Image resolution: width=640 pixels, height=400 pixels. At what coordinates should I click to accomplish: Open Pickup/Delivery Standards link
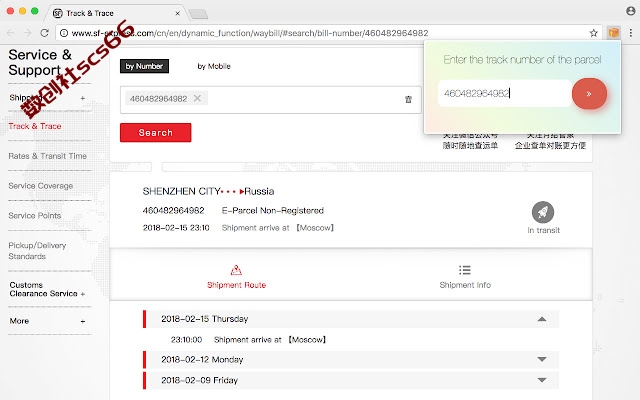tap(37, 251)
